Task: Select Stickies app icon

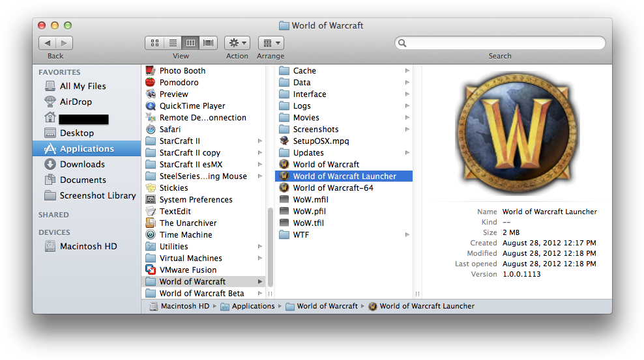Action: [151, 187]
